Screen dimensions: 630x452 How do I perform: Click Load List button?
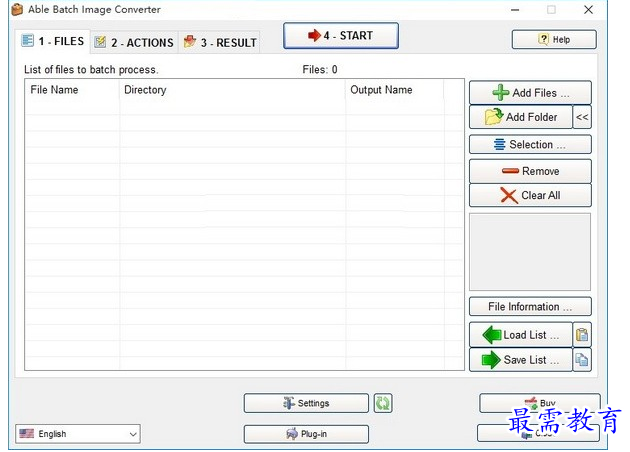pos(521,335)
